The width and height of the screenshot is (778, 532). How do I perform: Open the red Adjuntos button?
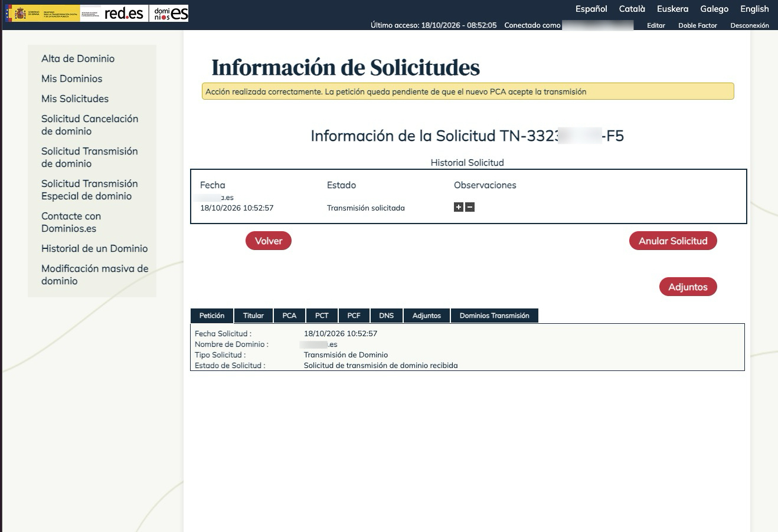click(688, 287)
